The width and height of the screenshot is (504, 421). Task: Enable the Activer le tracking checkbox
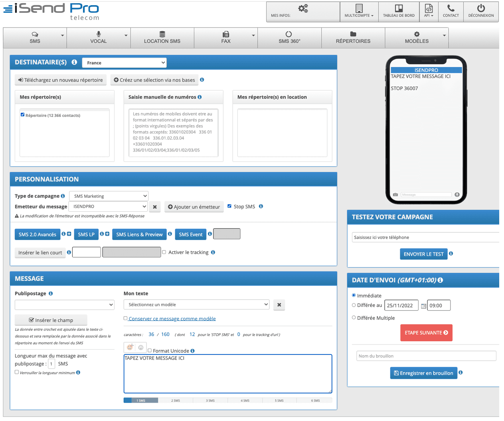pyautogui.click(x=164, y=252)
